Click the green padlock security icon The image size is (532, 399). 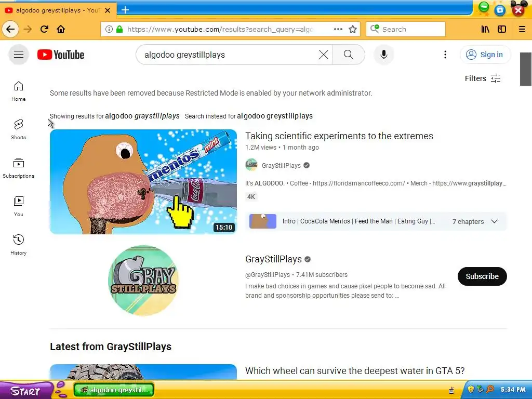(x=119, y=29)
